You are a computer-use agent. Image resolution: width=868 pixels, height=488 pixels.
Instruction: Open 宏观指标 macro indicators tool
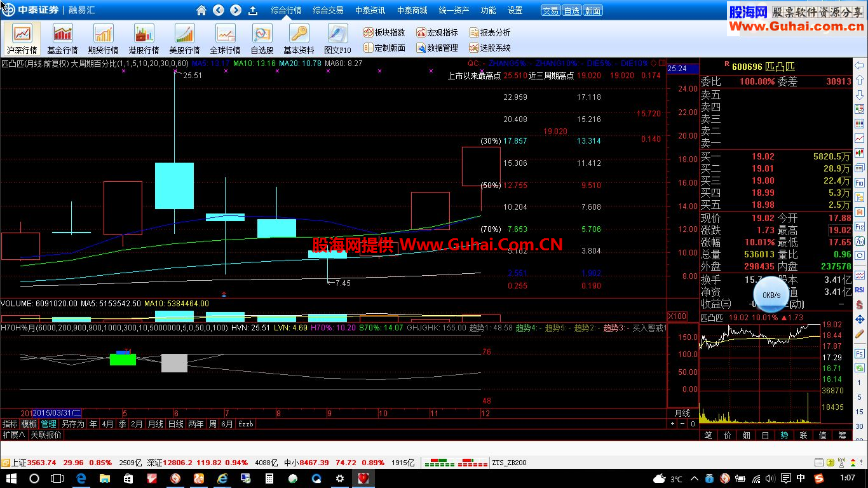point(437,32)
